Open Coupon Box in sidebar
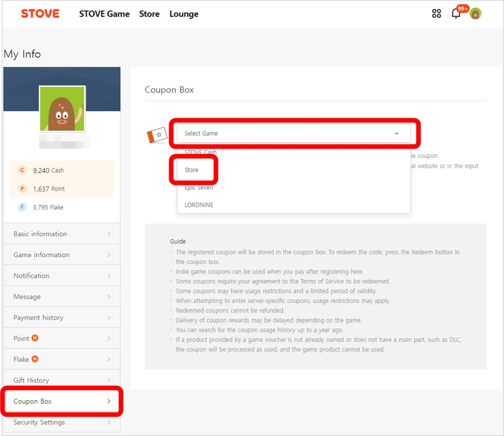Viewport: 504px width, 436px height. click(62, 401)
